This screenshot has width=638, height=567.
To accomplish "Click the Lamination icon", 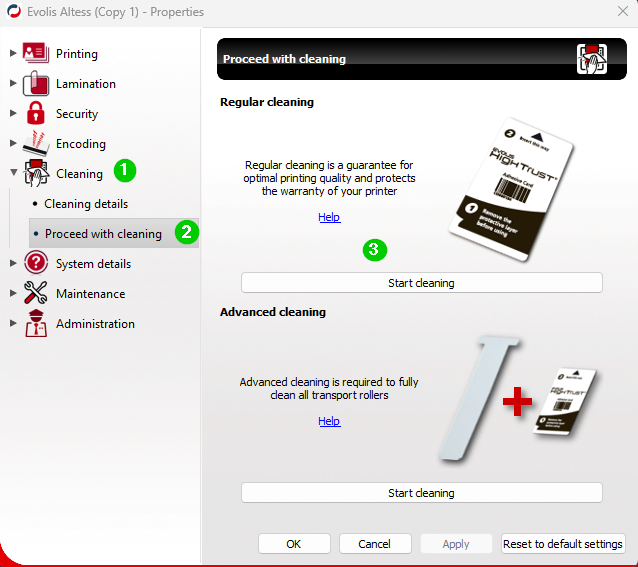I will point(36,83).
